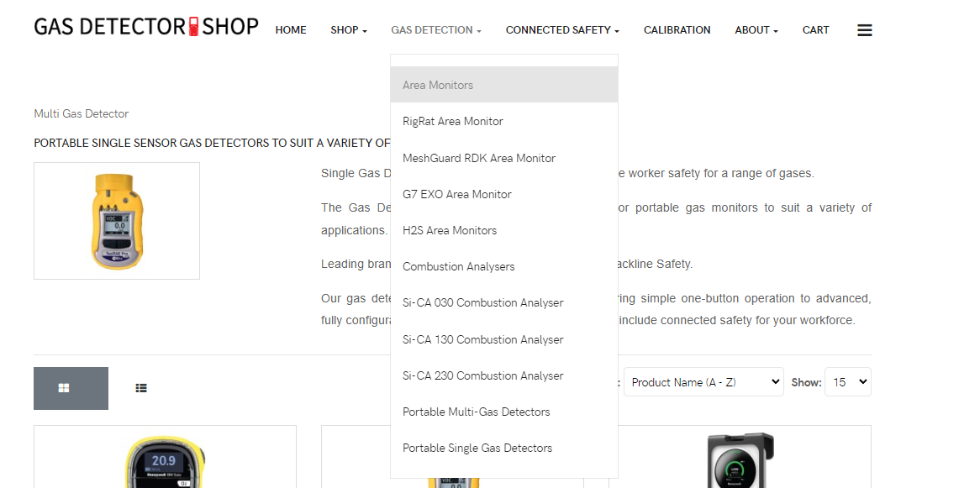Choose Portable Multi-Gas Detectors menu entry
The image size is (980, 488).
tap(476, 412)
